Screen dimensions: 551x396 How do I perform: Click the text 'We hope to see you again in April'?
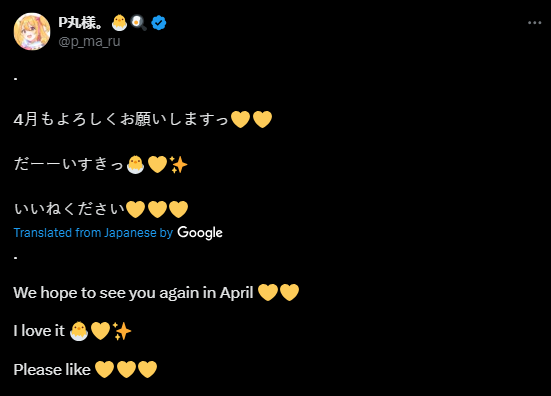[x=133, y=293]
